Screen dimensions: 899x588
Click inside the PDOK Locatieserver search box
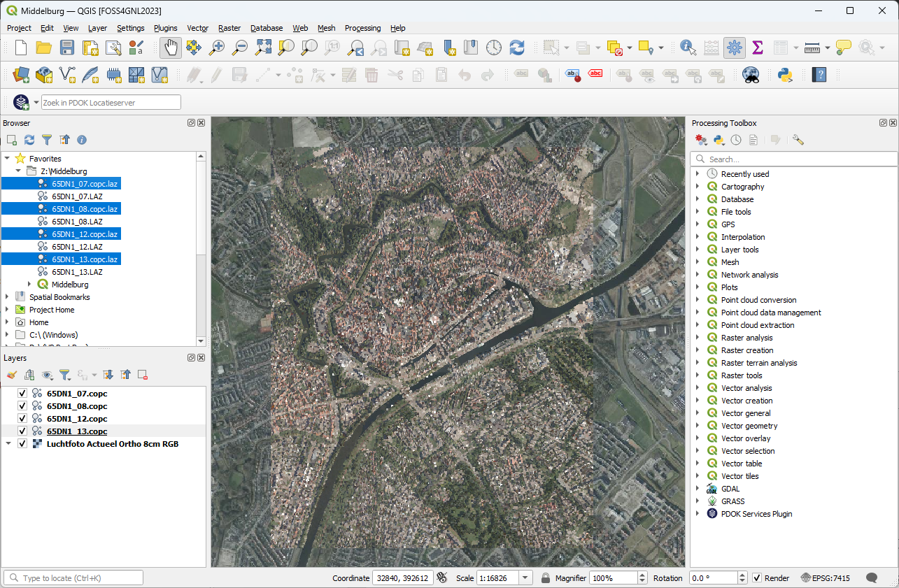[x=111, y=102]
